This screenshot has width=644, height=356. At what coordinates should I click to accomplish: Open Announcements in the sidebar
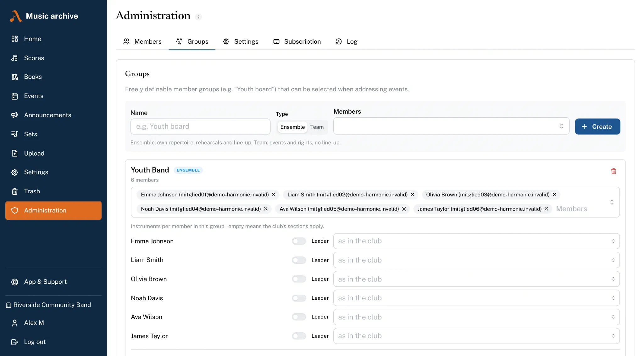(x=53, y=115)
